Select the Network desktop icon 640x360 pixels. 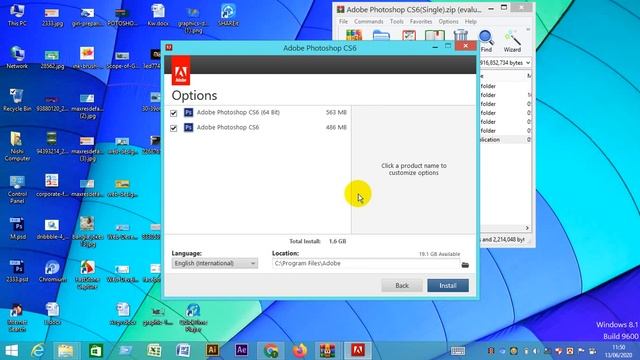pos(17,57)
